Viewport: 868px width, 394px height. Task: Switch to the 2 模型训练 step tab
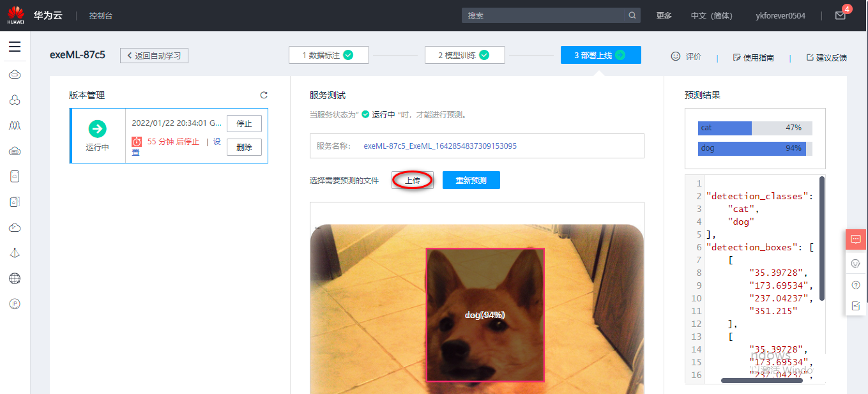pos(464,55)
